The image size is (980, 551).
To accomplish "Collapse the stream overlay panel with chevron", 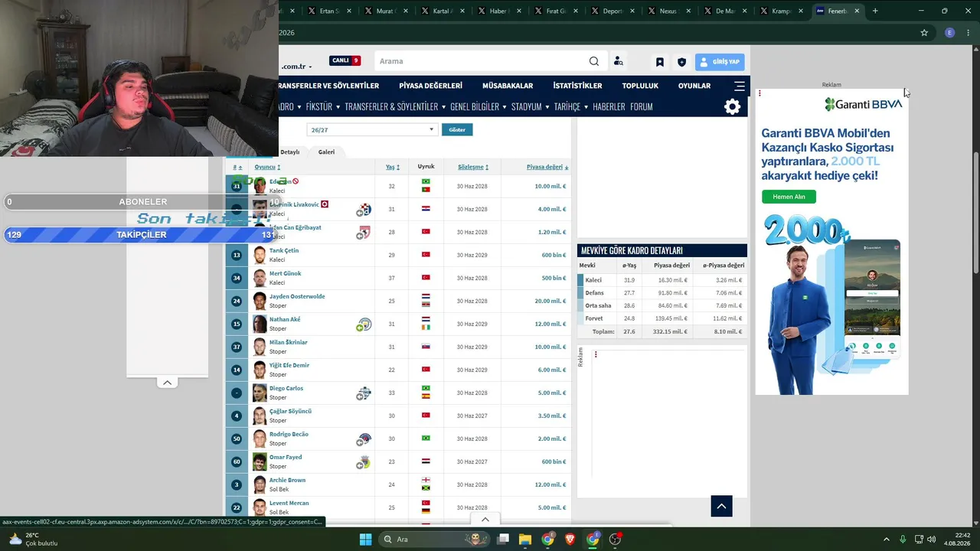I will [x=167, y=383].
